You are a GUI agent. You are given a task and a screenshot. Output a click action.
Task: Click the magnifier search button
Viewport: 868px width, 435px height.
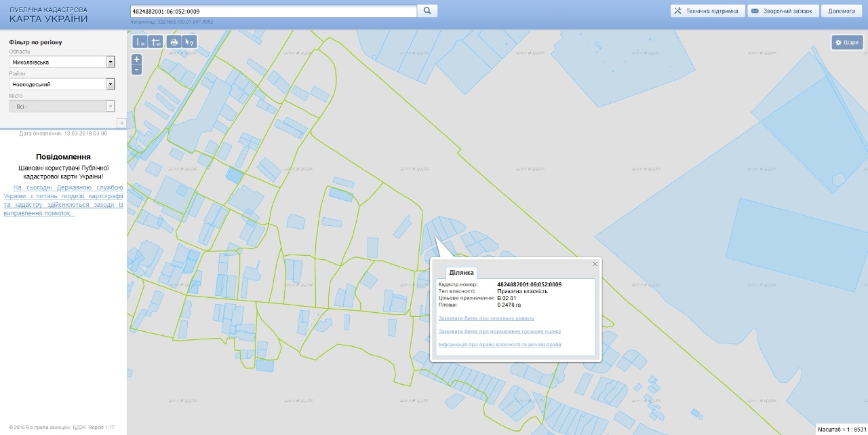point(427,11)
